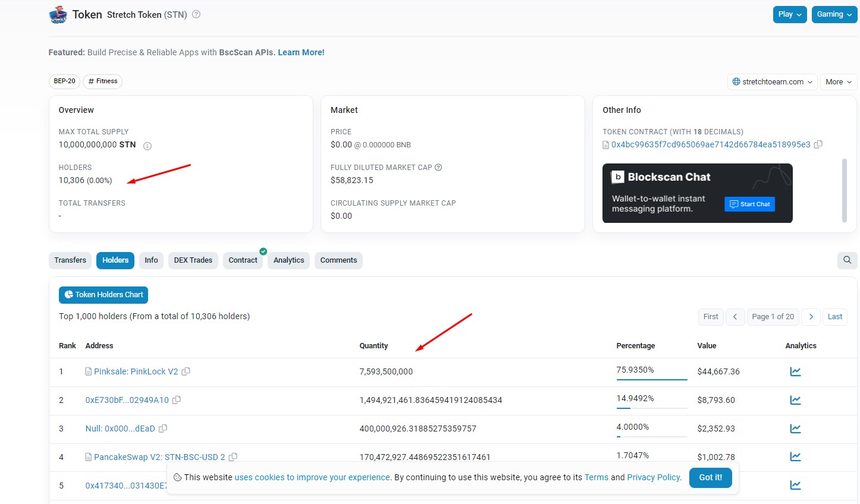Copy the PancakeSwap V2: STN-BSC-USD 2 address
The image size is (860, 504).
(233, 457)
